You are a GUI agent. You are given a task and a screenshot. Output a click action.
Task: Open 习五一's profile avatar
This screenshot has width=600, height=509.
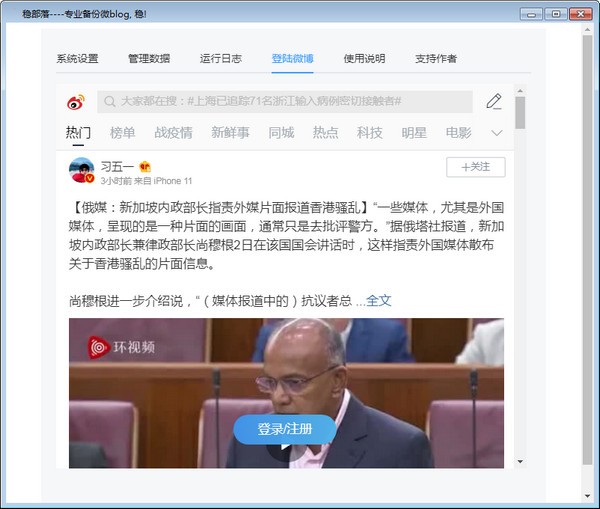82,171
